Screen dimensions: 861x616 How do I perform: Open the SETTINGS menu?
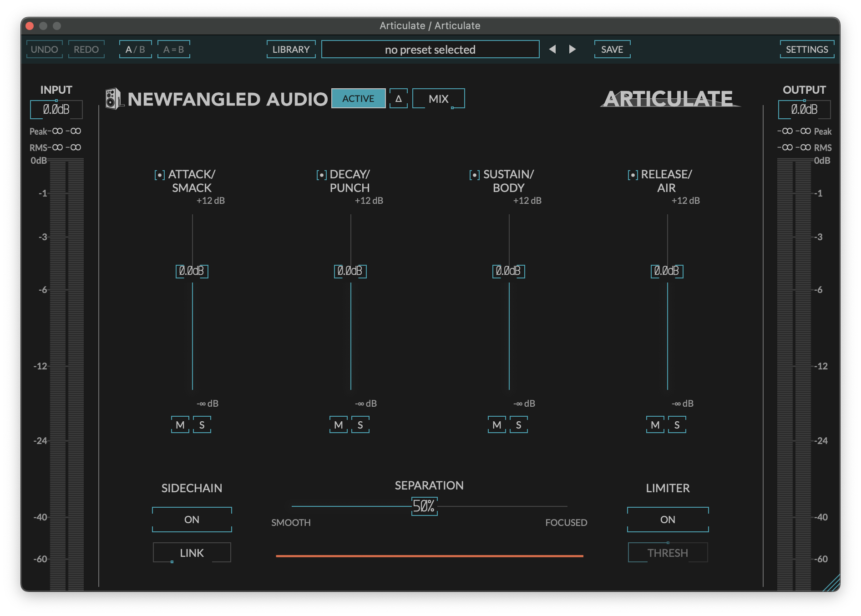(806, 50)
